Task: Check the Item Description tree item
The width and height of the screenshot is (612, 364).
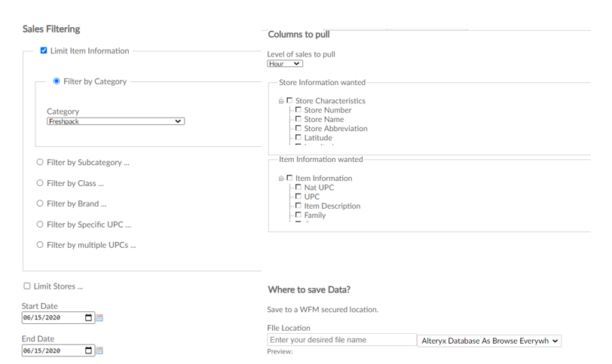Action: [298, 206]
